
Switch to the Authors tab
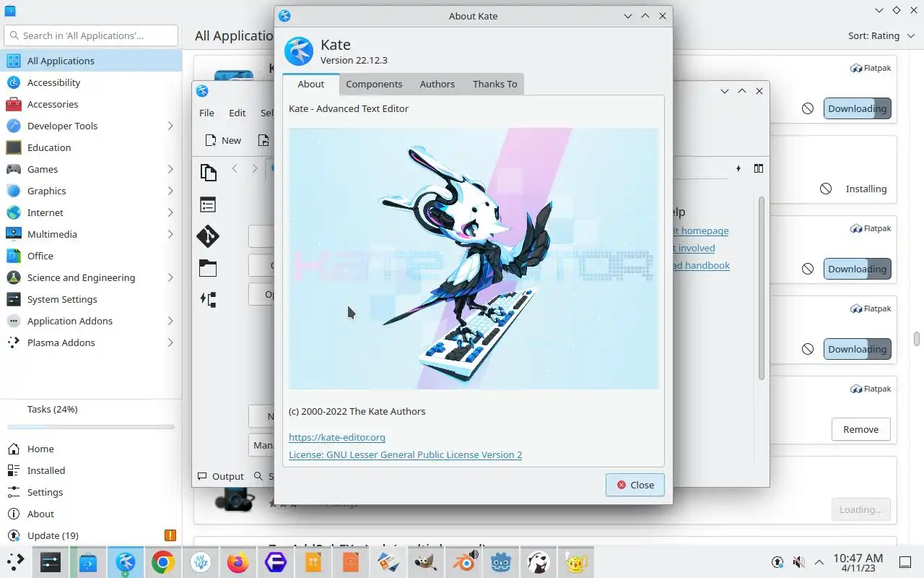(x=437, y=84)
